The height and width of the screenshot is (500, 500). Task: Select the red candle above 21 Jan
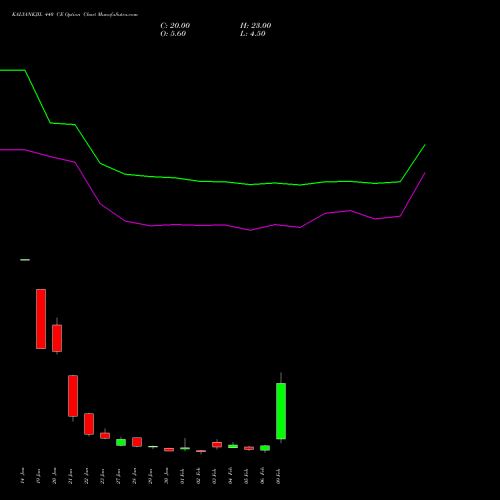(73, 396)
